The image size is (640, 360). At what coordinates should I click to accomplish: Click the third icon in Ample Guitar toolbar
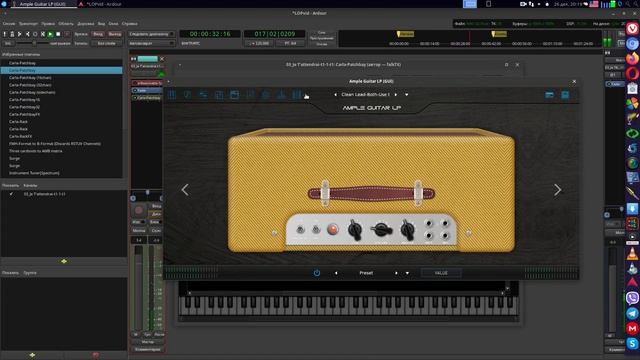click(203, 95)
